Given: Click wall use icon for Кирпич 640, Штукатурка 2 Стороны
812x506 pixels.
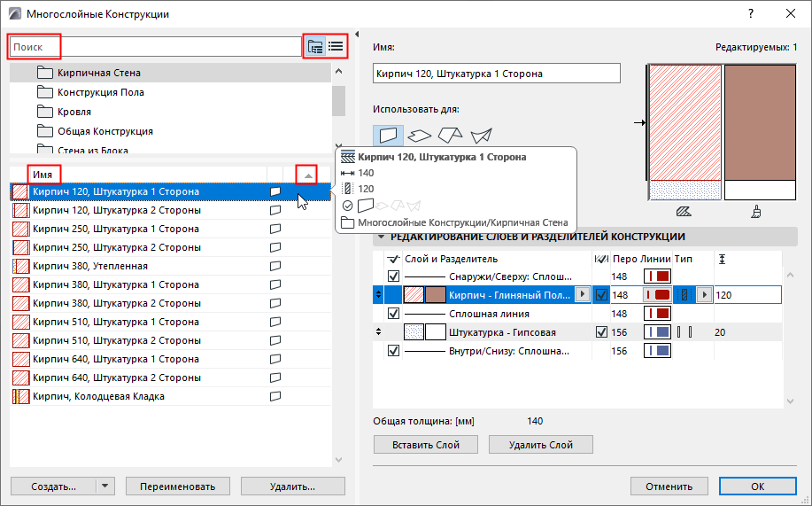Looking at the screenshot, I should 275,378.
